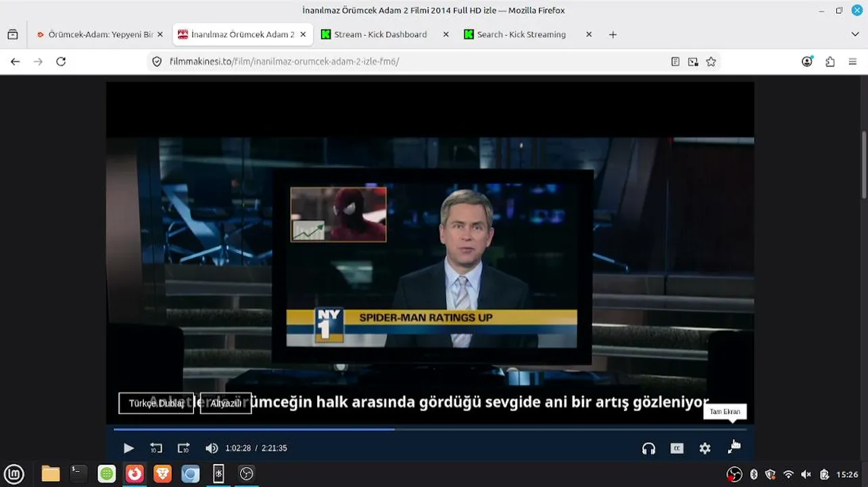The width and height of the screenshot is (868, 487).
Task: Go forward to the next page
Action: tap(38, 62)
